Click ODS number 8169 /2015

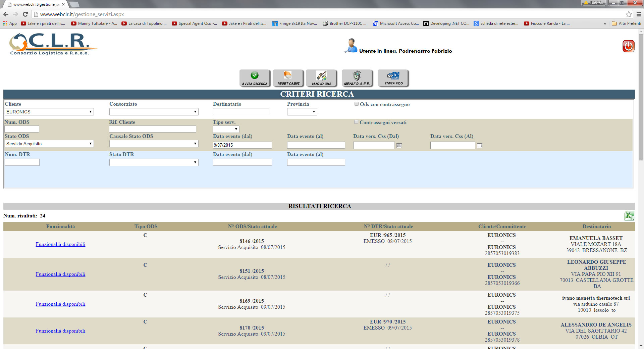pos(252,301)
